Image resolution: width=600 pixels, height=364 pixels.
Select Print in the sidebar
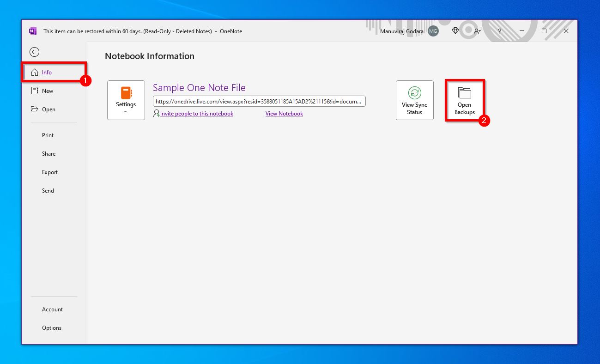coord(48,135)
